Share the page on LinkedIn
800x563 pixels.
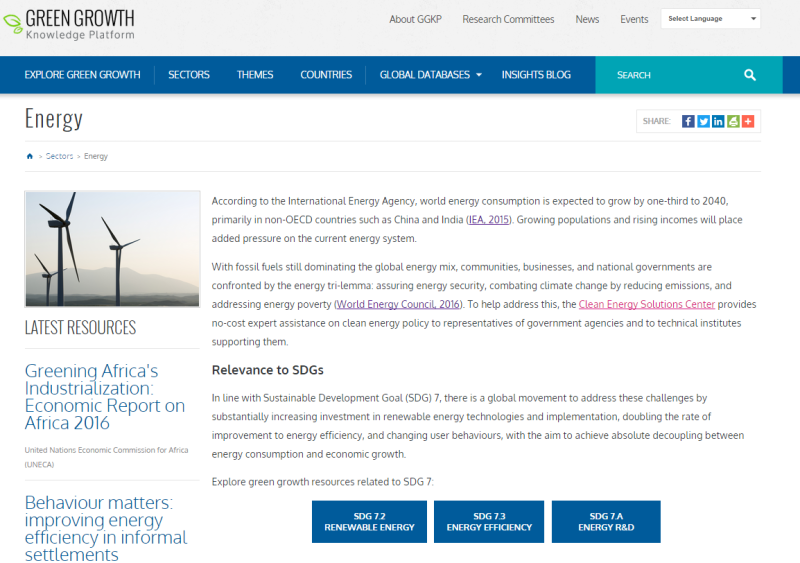click(718, 121)
